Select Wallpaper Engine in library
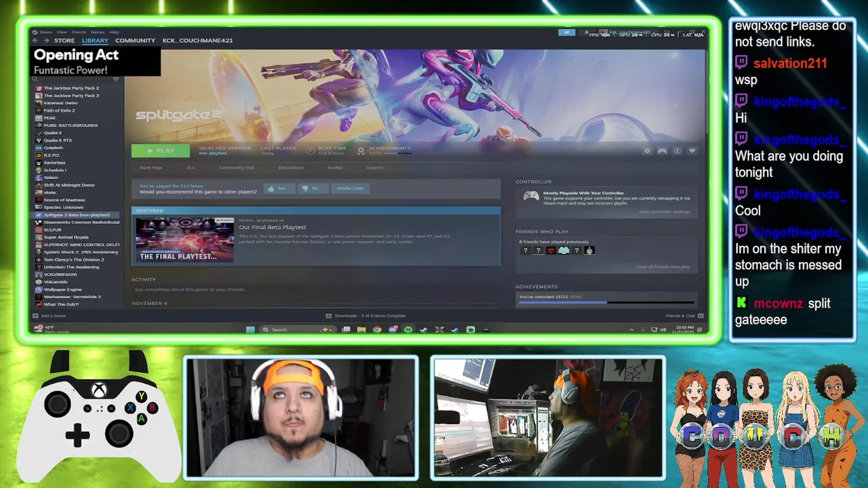This screenshot has width=868, height=488. click(62, 289)
